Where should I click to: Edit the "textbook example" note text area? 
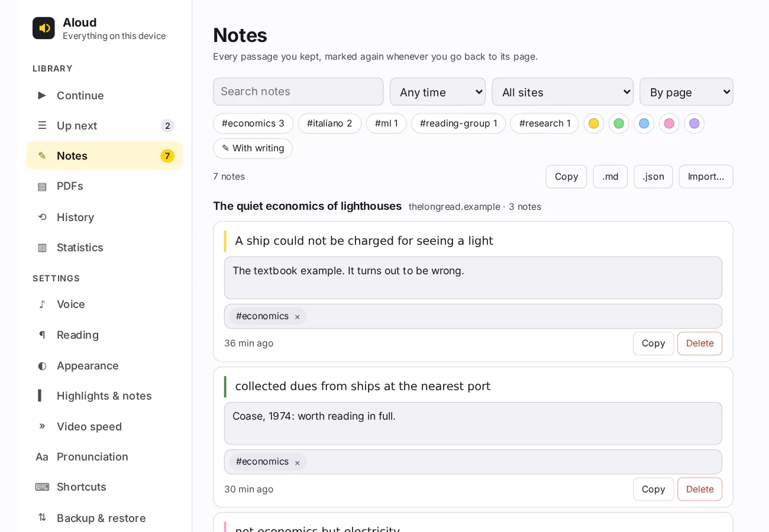pyautogui.click(x=473, y=278)
